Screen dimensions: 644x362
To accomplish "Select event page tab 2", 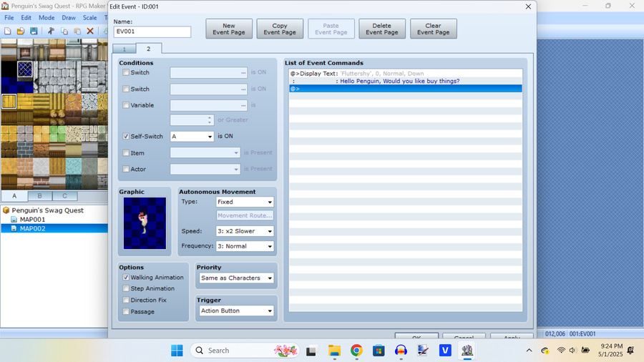I will [x=149, y=49].
